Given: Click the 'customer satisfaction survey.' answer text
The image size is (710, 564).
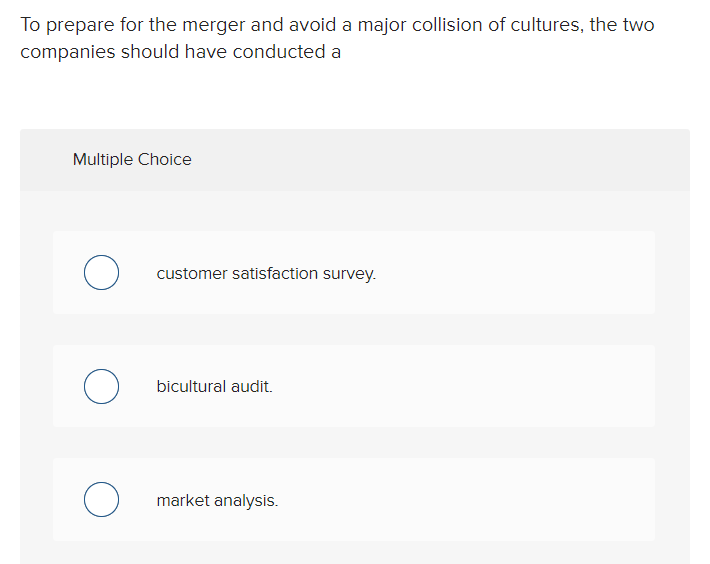Looking at the screenshot, I should (266, 273).
